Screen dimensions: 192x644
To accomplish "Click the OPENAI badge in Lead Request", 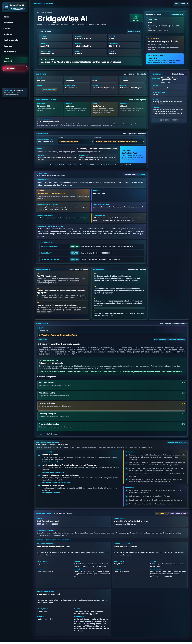I will pos(142,174).
